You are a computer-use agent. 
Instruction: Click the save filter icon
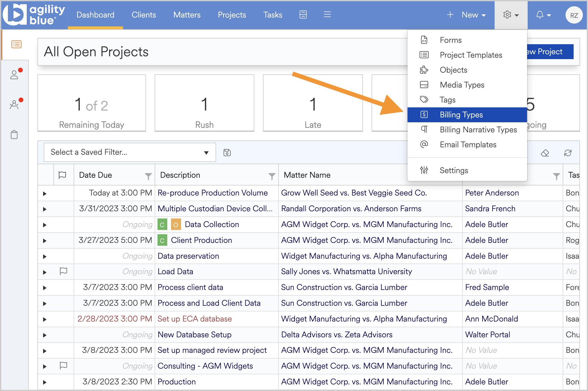pyautogui.click(x=227, y=152)
